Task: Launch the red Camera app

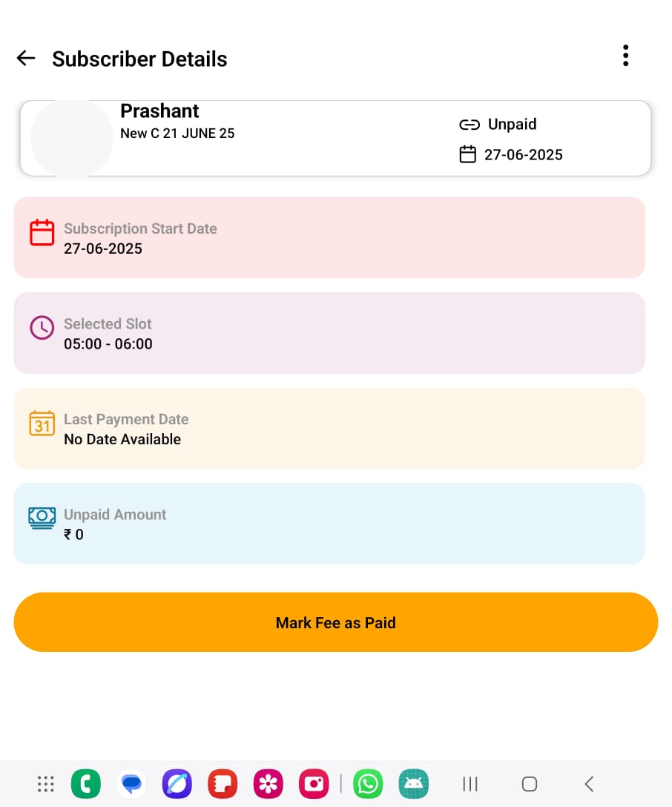Action: tap(314, 784)
